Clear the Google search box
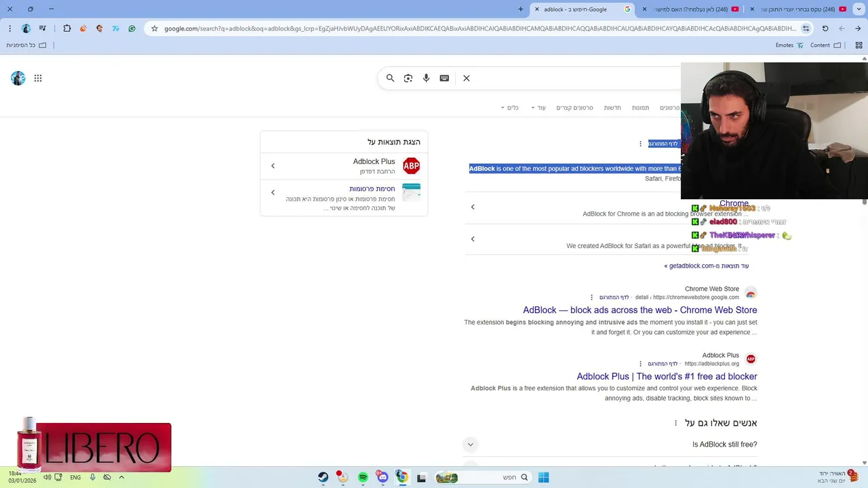 coord(467,78)
